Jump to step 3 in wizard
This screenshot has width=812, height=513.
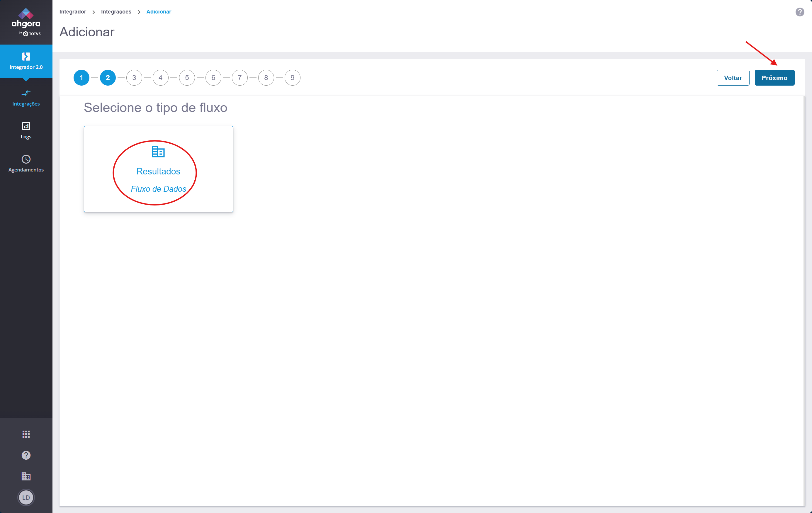(134, 78)
